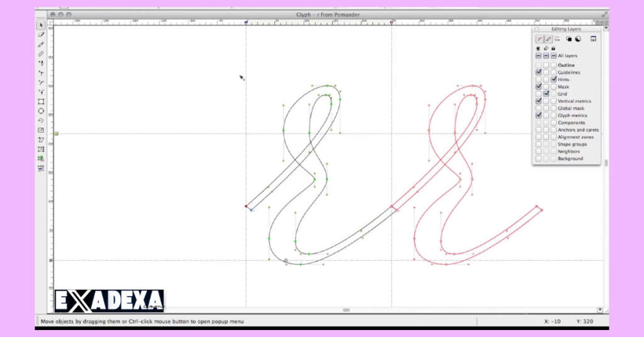The image size is (644, 337).
Task: Click the Y: 320 coordinate readout
Action: (585, 321)
